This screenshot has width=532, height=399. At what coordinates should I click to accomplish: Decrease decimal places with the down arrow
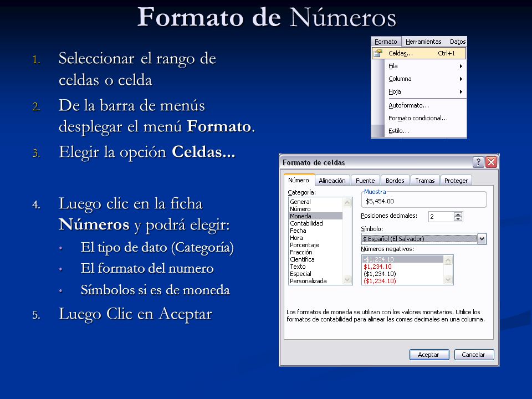point(458,219)
